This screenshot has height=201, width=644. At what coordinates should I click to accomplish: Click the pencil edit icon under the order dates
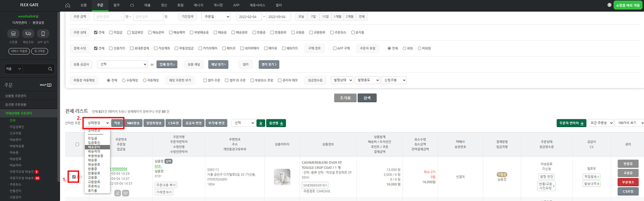(x=118, y=193)
